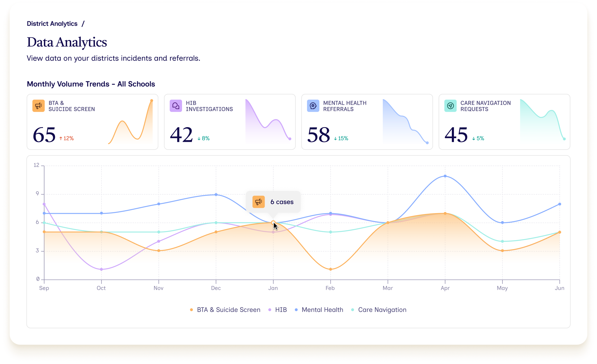
Task: Click the orange BTA data point at Feb
Action: tap(330, 269)
